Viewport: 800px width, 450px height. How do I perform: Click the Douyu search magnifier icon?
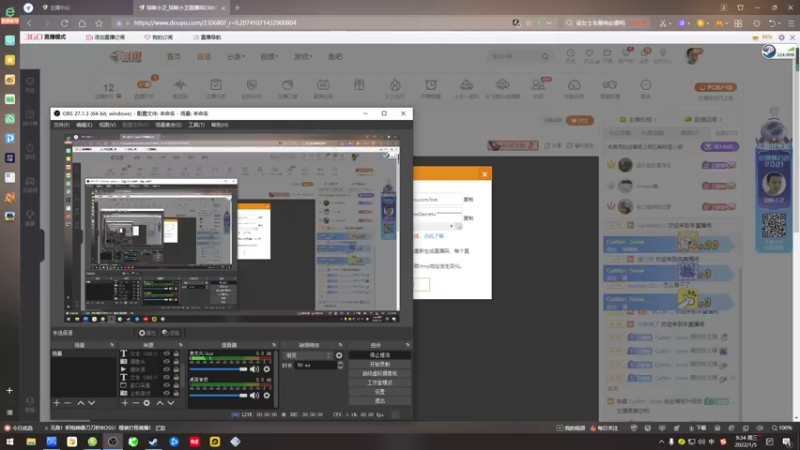(545, 56)
